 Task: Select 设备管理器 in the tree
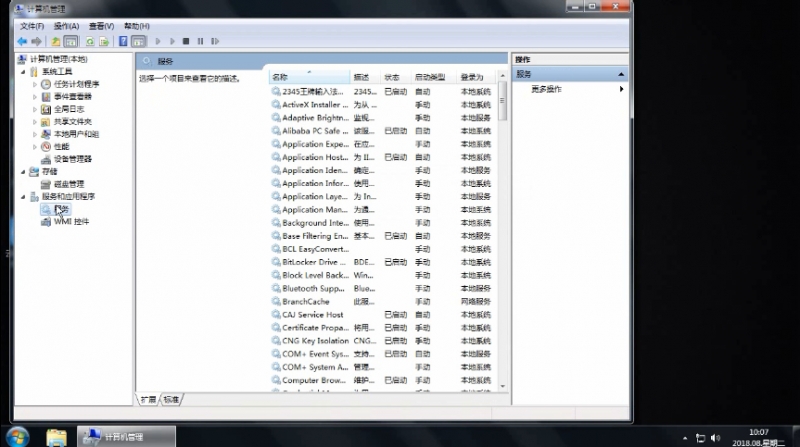(72, 159)
